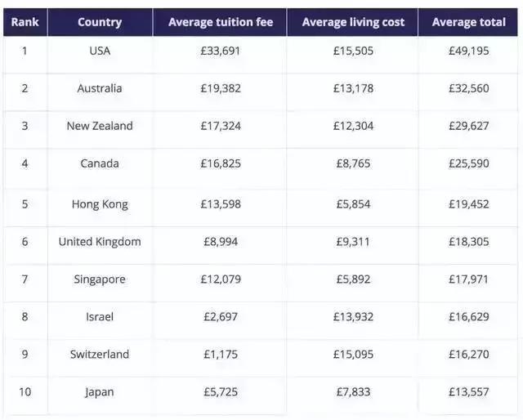Viewport: 523px width, 420px height.
Task: Select the £15,095 living cost value
Action: tap(353, 355)
